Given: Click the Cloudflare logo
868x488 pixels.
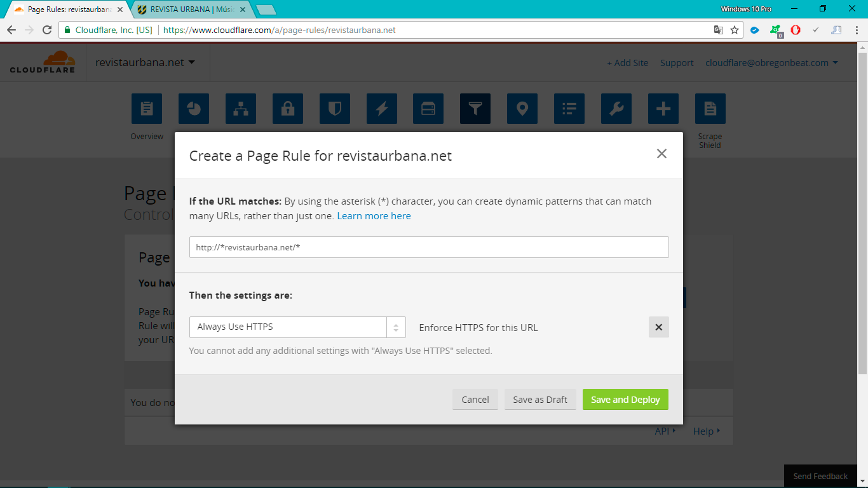Looking at the screenshot, I should click(43, 62).
